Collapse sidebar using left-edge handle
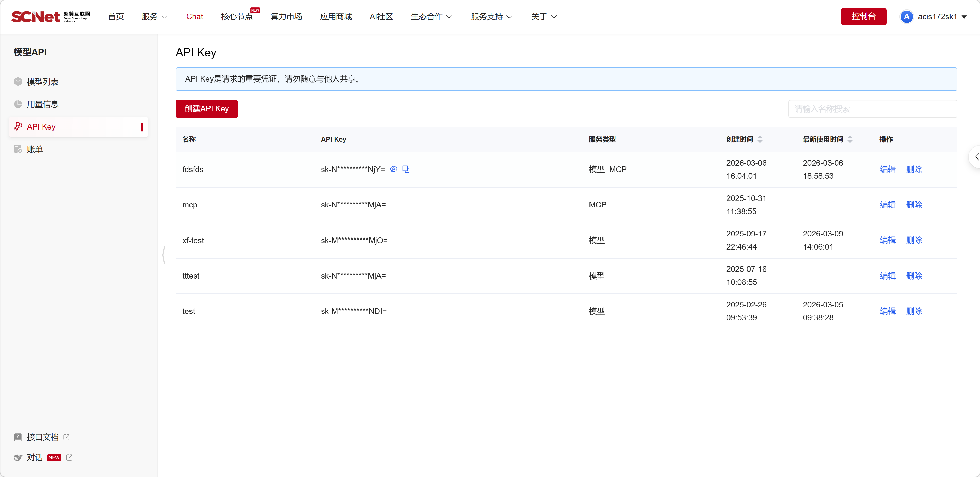 point(164,255)
